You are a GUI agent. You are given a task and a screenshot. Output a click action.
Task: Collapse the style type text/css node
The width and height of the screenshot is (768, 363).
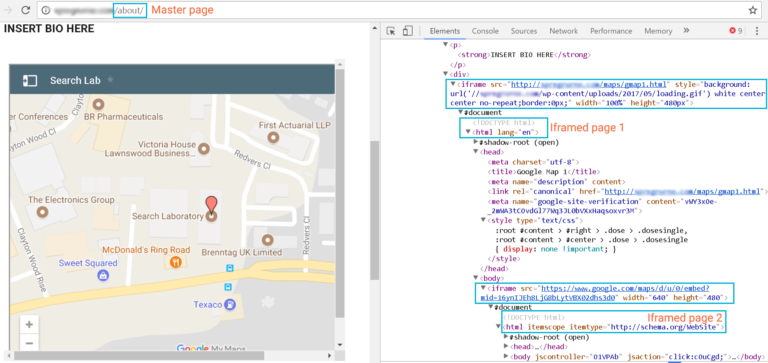pos(483,220)
